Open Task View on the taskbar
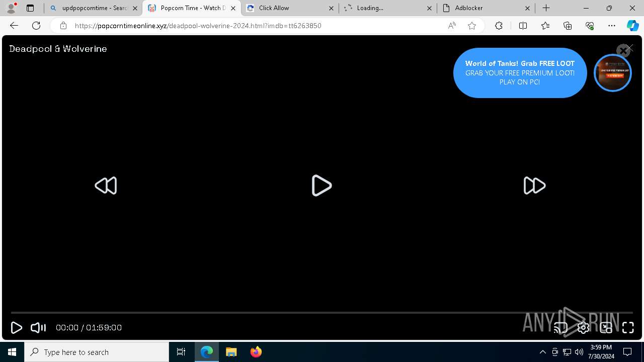The height and width of the screenshot is (362, 644). click(x=181, y=352)
